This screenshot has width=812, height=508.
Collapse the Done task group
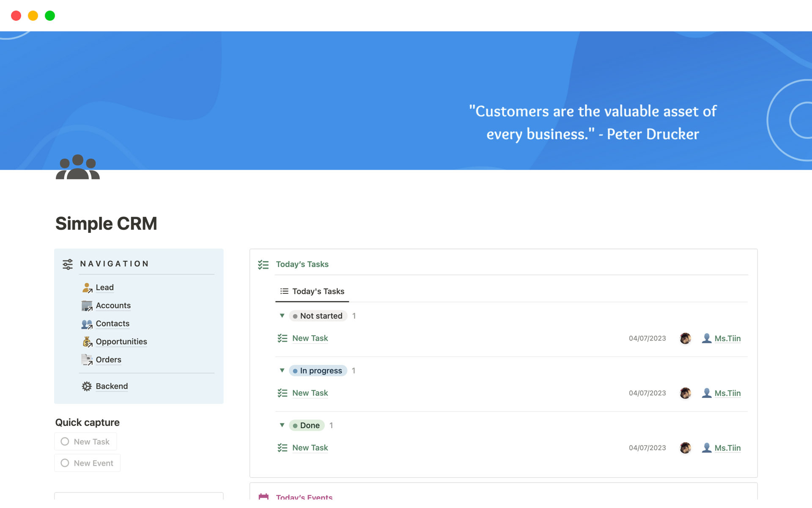pyautogui.click(x=282, y=425)
